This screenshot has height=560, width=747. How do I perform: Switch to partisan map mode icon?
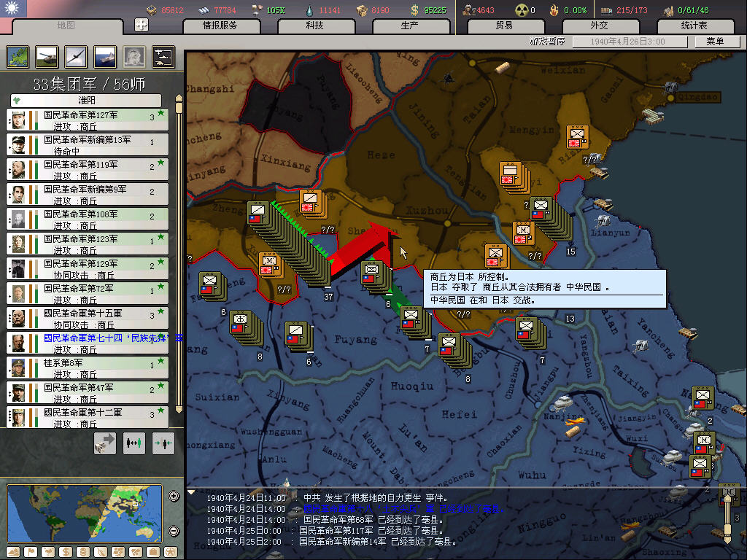click(x=101, y=553)
